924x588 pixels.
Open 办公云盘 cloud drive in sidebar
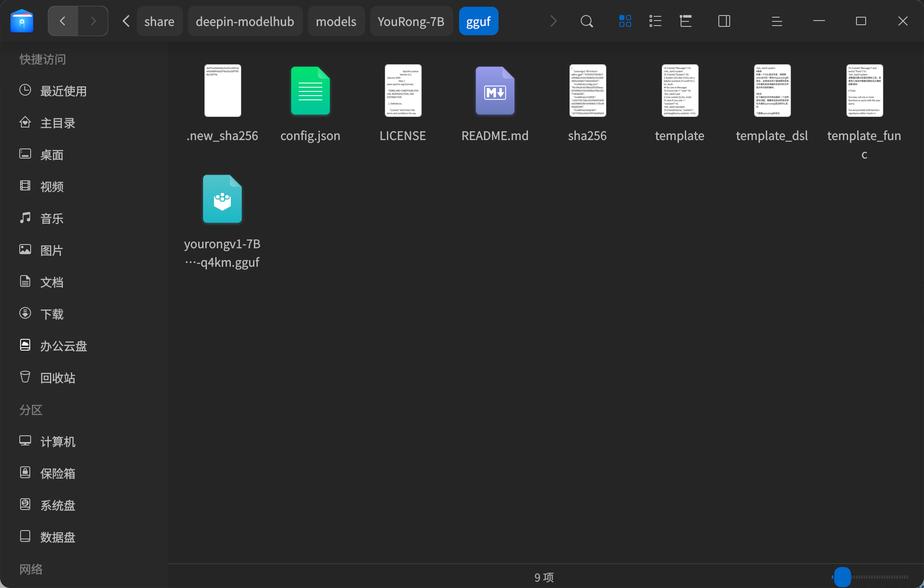[84, 346]
